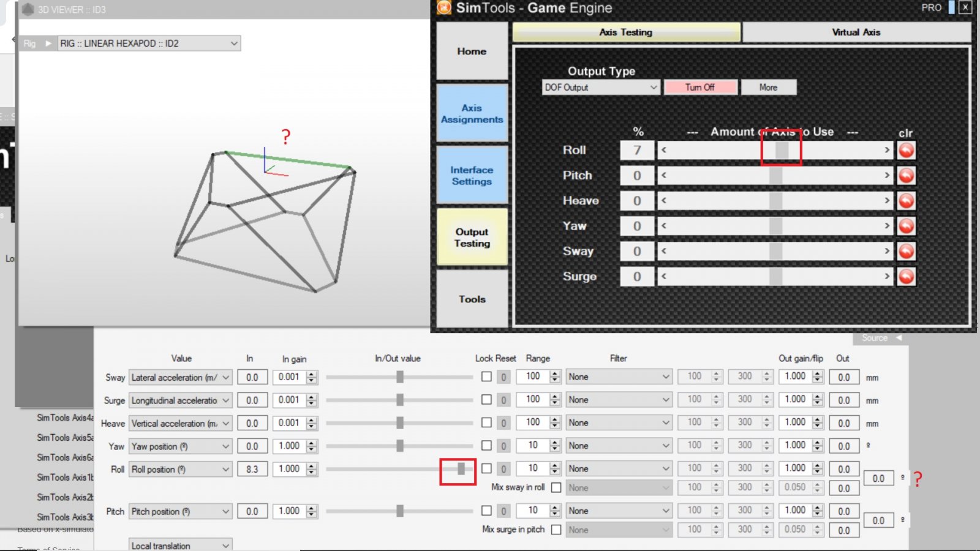Open the Pitch position value dropdown

pyautogui.click(x=181, y=512)
